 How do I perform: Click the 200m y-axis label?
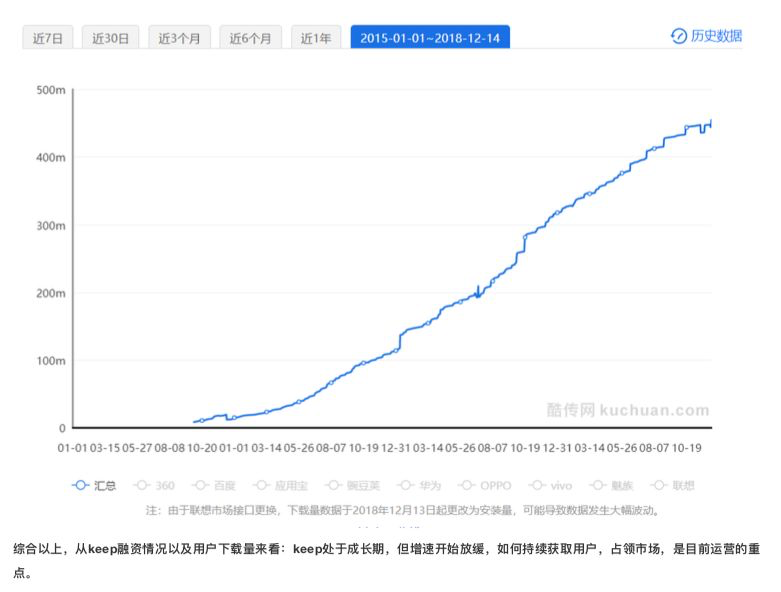coord(50,293)
